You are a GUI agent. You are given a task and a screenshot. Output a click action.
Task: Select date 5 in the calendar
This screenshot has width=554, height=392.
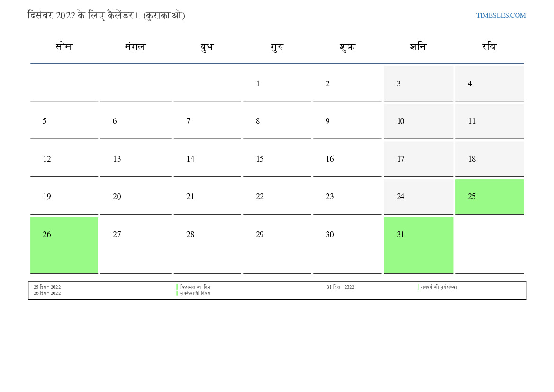coord(64,121)
